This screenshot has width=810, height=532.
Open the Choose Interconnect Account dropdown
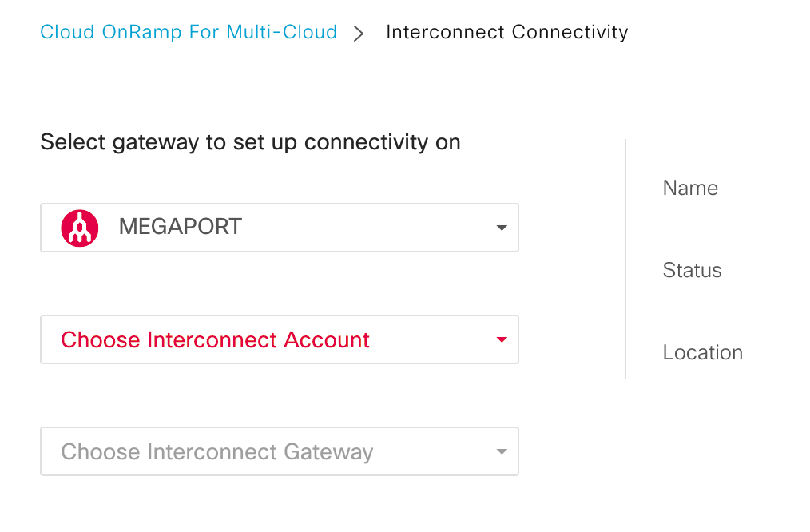pyautogui.click(x=280, y=339)
